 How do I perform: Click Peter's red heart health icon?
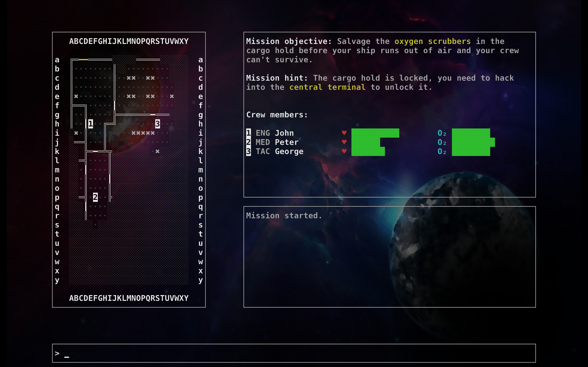click(344, 142)
